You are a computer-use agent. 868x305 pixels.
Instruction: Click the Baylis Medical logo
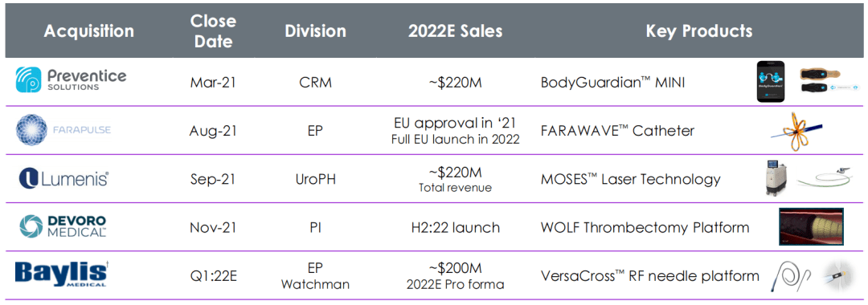(x=61, y=274)
